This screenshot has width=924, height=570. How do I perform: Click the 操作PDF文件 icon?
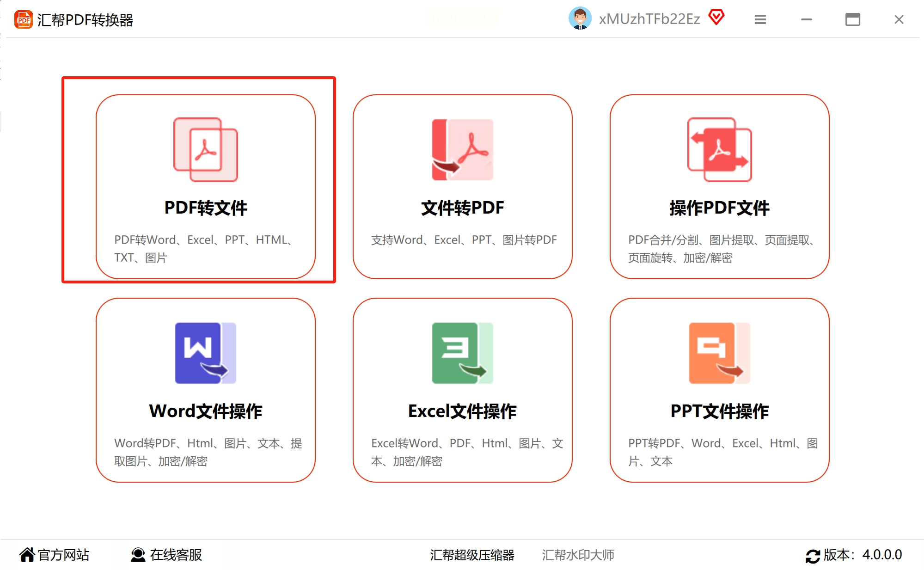tap(719, 149)
